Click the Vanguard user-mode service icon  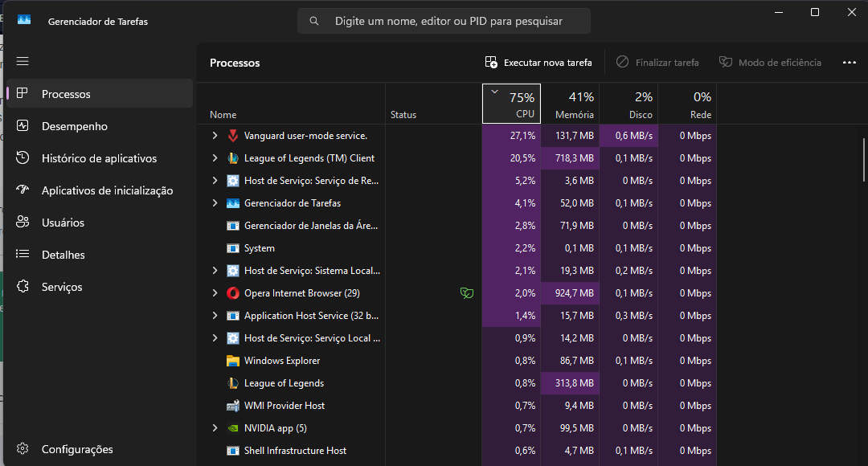233,136
